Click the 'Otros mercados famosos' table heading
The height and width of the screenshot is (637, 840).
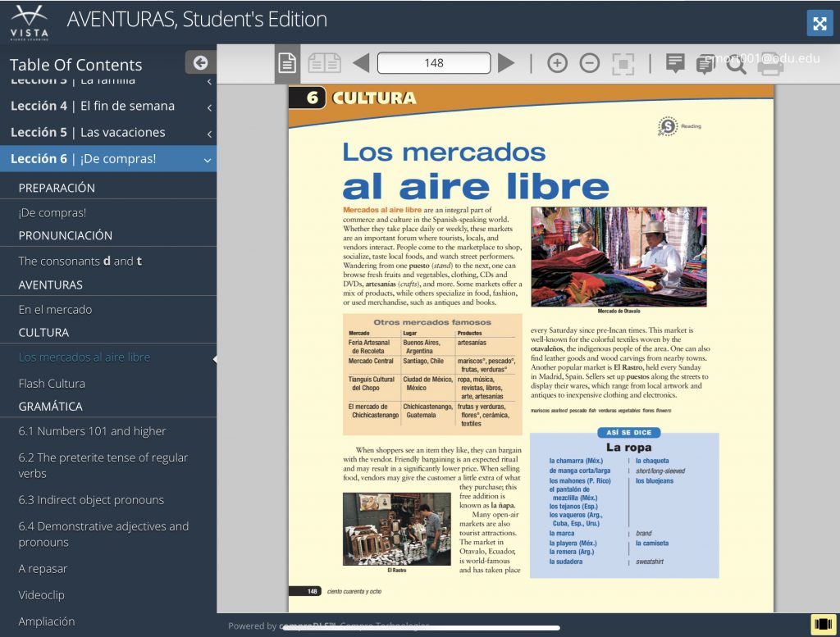(432, 322)
